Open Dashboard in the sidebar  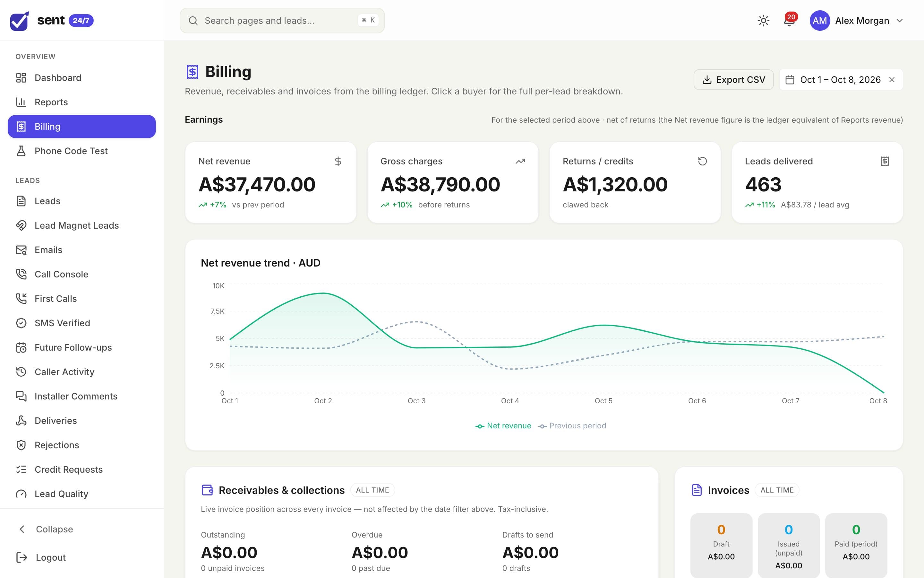[x=82, y=78]
